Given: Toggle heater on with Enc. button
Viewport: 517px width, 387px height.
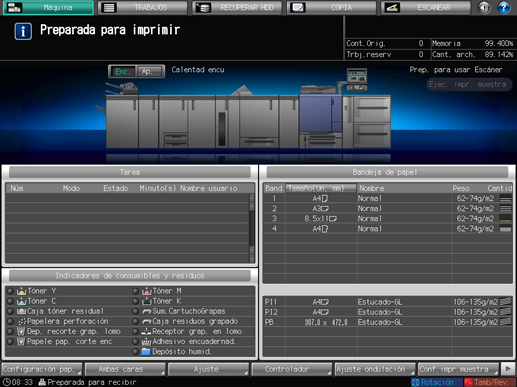Looking at the screenshot, I should click(123, 72).
